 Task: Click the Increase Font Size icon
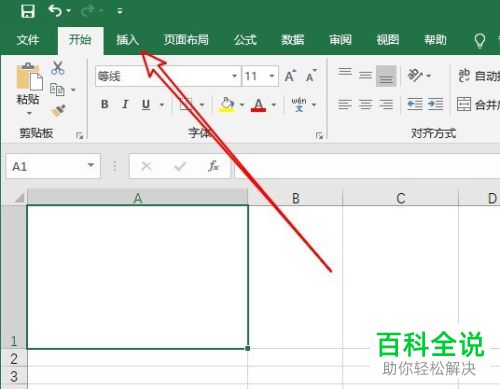click(x=290, y=76)
